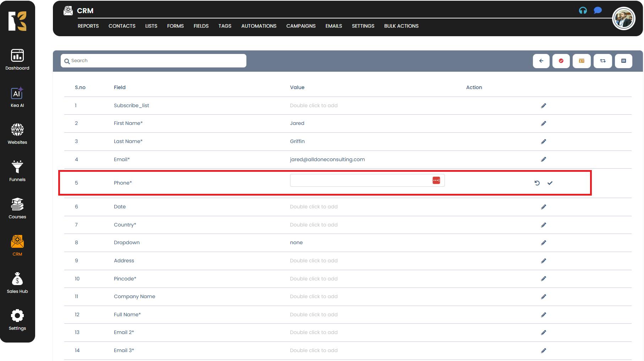Go to Sales Hub in the sidebar
Viewport: 644px width, 361px height.
pos(17,283)
